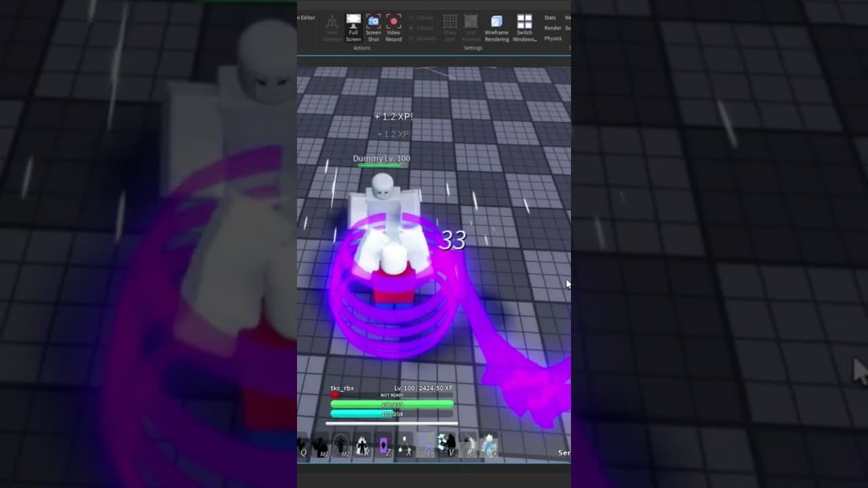Viewport: 868px width, 488px height.
Task: Click the green health bar
Action: point(392,404)
